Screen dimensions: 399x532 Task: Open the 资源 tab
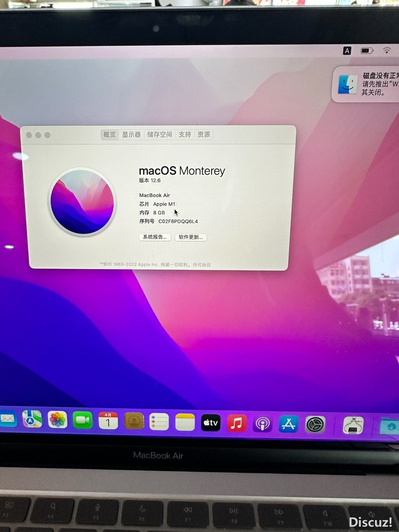(204, 134)
